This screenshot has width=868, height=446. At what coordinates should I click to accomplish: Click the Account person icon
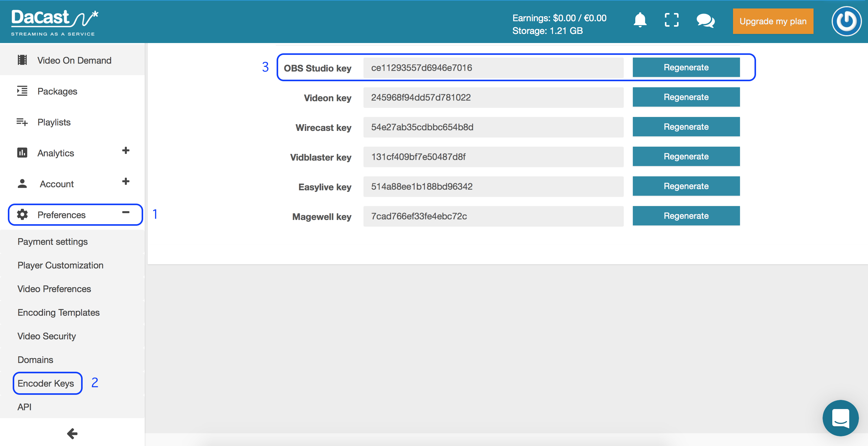click(22, 184)
